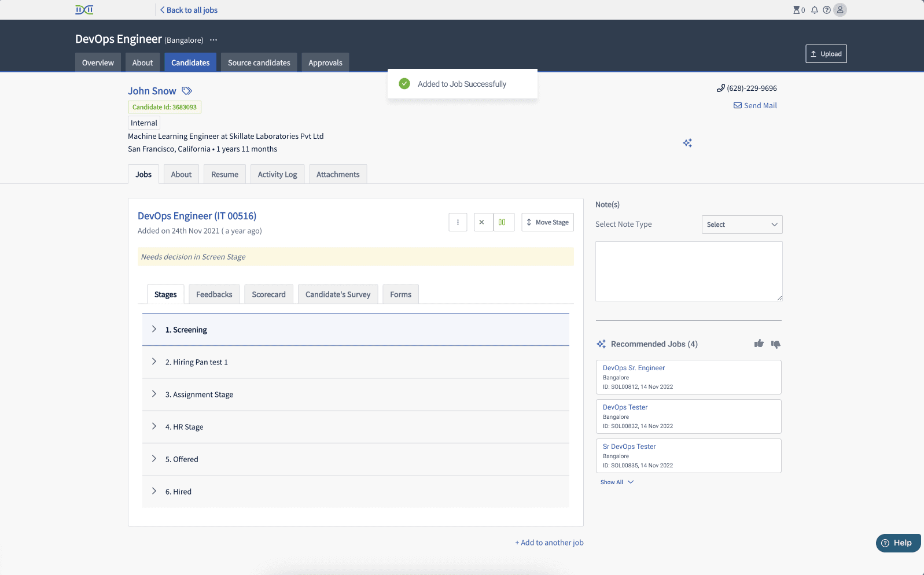
Task: Open the three-dot menu beside DevOps Engineer title
Action: tap(213, 40)
